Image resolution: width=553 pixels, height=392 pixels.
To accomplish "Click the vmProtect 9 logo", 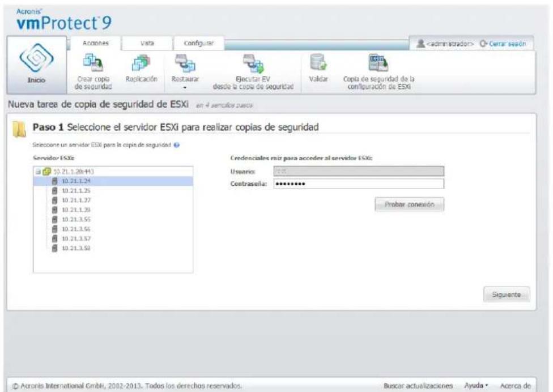I will [64, 20].
